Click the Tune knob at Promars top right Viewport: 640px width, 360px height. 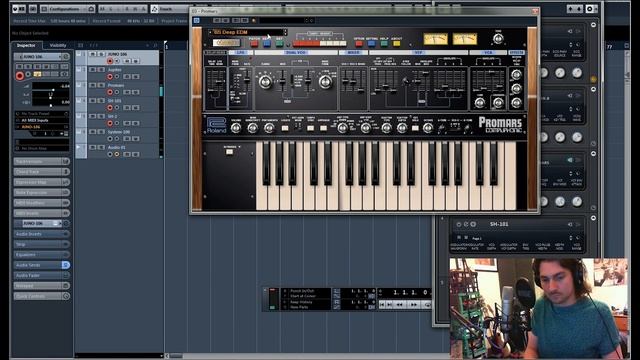pos(498,39)
